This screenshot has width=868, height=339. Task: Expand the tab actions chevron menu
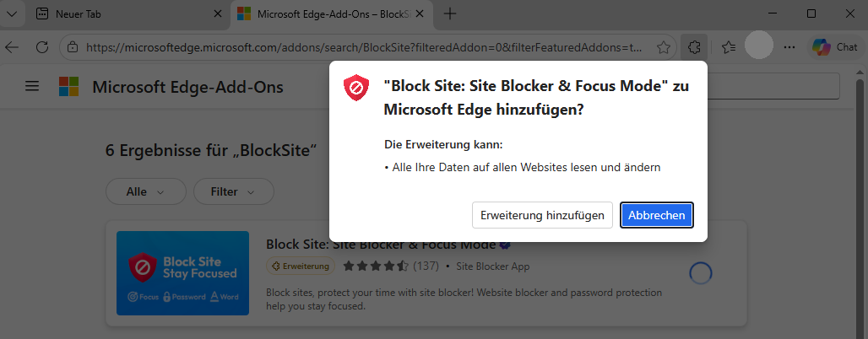(x=11, y=13)
